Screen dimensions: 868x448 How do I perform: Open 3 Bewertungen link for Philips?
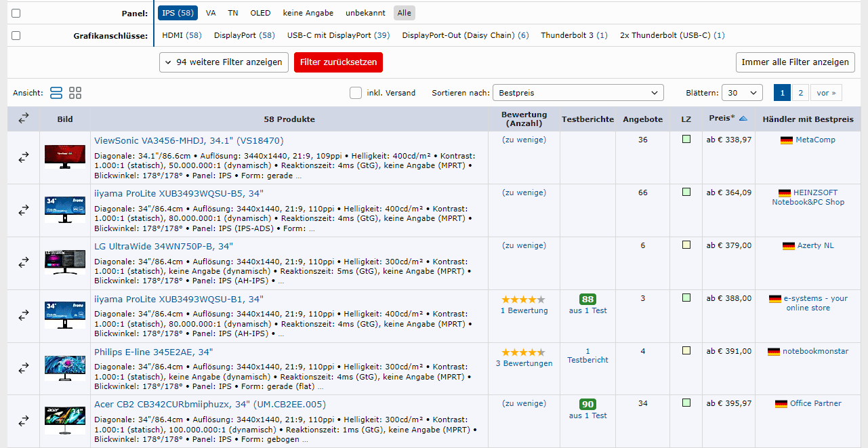(x=524, y=363)
